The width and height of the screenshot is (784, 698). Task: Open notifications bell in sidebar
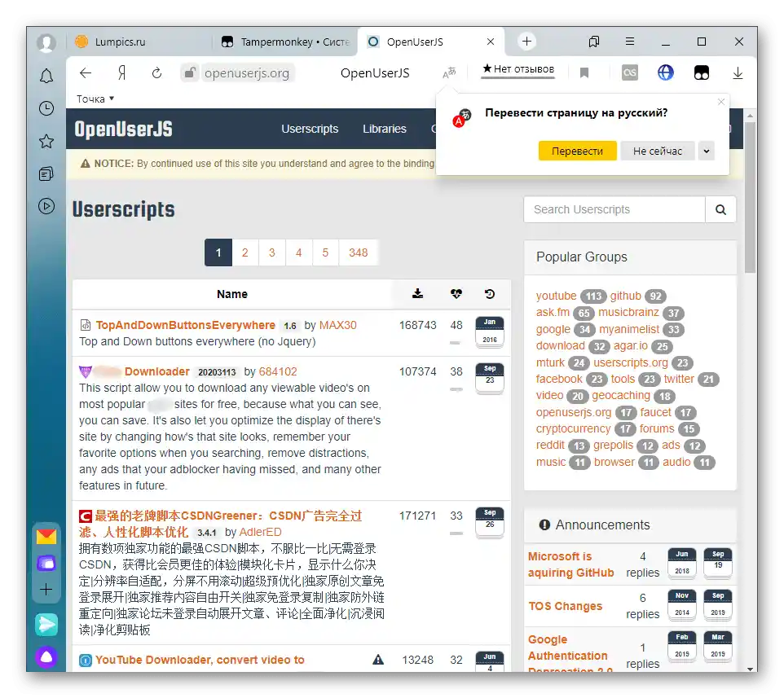[46, 77]
